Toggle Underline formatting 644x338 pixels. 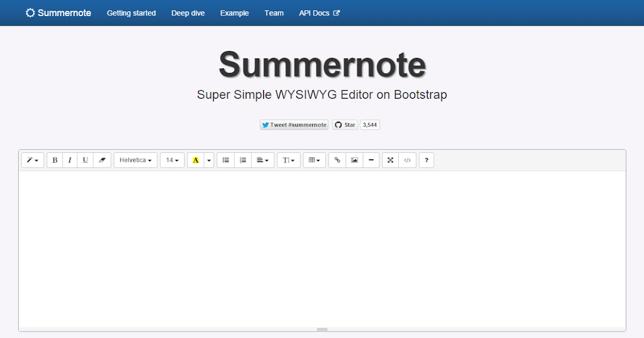[x=85, y=160]
